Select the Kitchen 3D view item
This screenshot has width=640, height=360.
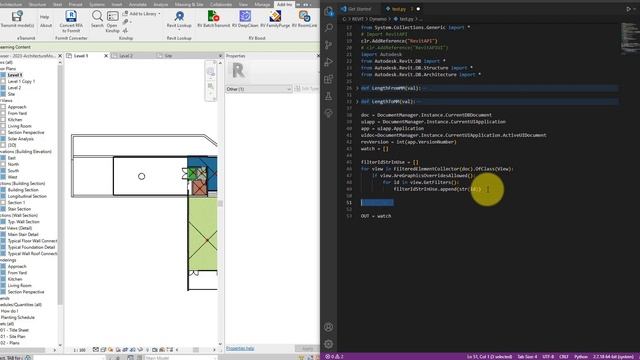pyautogui.click(x=15, y=120)
